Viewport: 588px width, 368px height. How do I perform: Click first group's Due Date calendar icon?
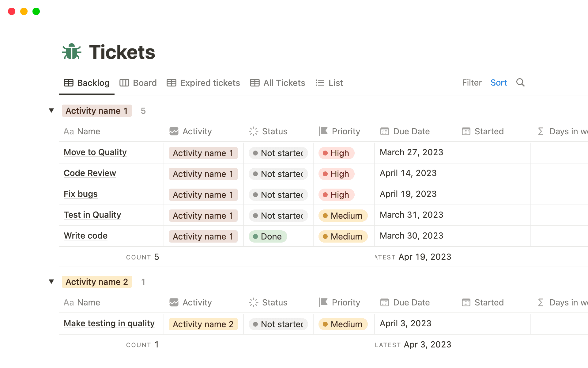384,131
